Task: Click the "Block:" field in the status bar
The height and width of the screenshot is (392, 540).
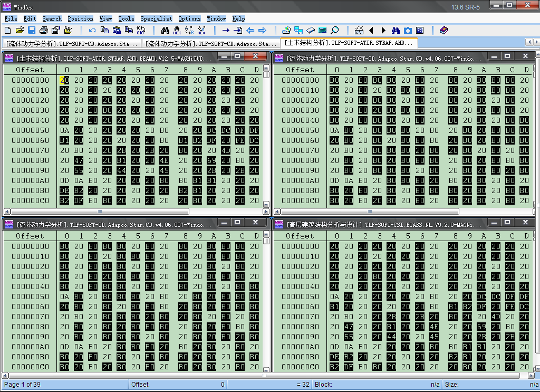Action: [x=377, y=385]
